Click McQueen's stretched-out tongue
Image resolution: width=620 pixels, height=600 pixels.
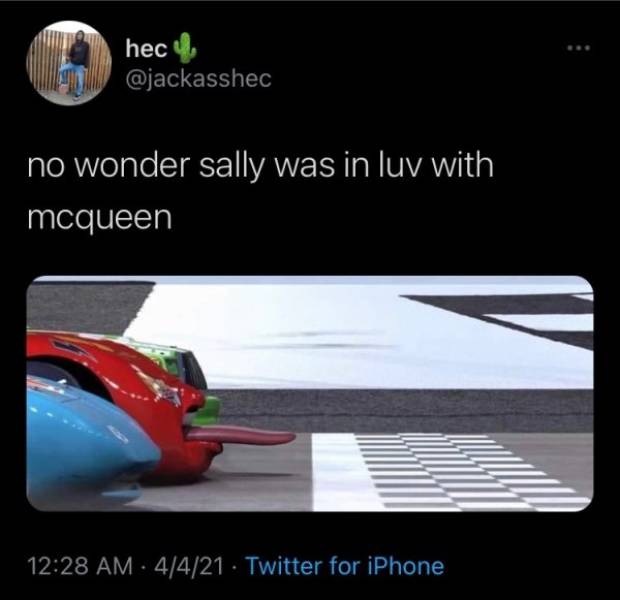coord(241,436)
